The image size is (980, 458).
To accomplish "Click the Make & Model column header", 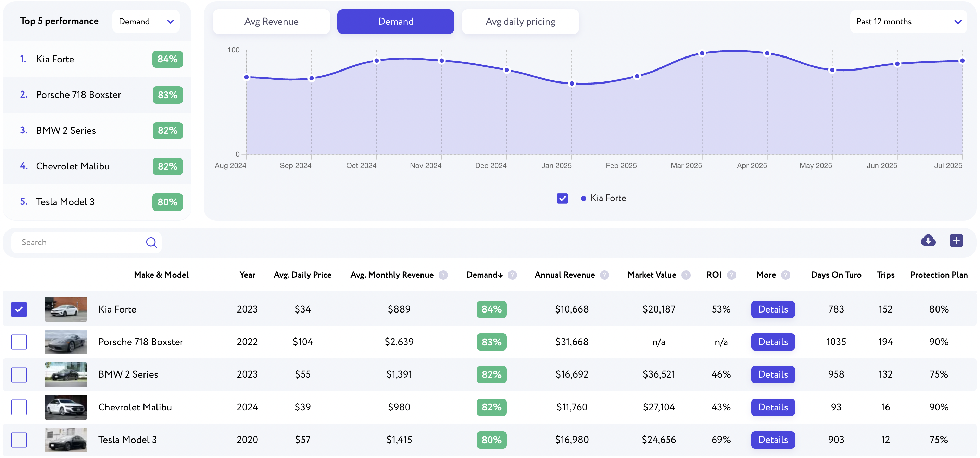I will (161, 275).
